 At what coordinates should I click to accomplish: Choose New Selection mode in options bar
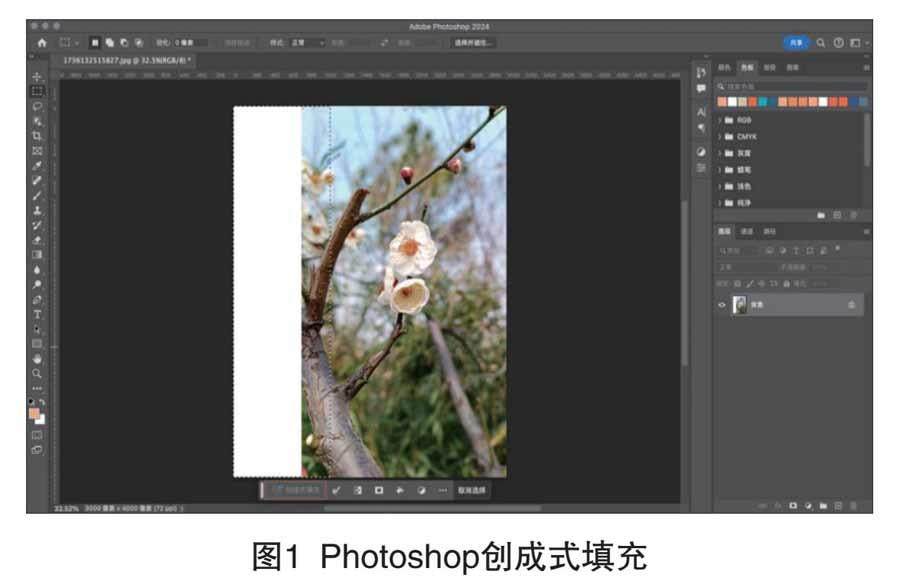[95, 43]
